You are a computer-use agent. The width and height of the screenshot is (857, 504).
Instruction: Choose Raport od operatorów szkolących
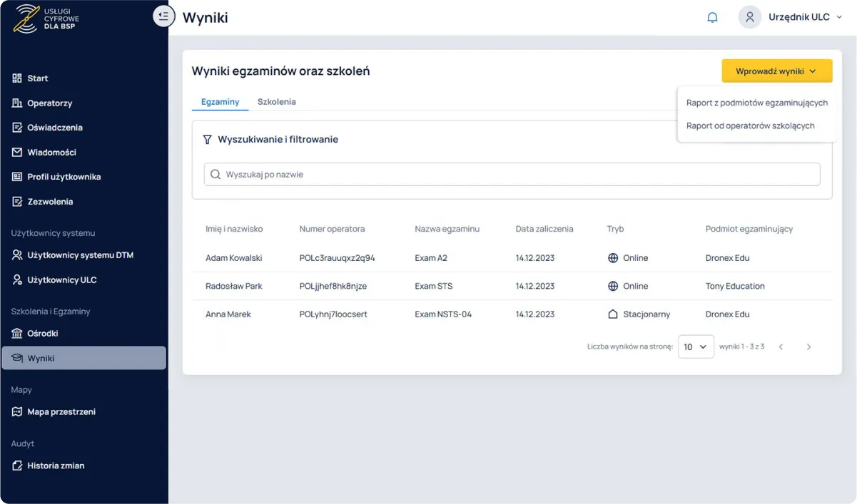(750, 125)
